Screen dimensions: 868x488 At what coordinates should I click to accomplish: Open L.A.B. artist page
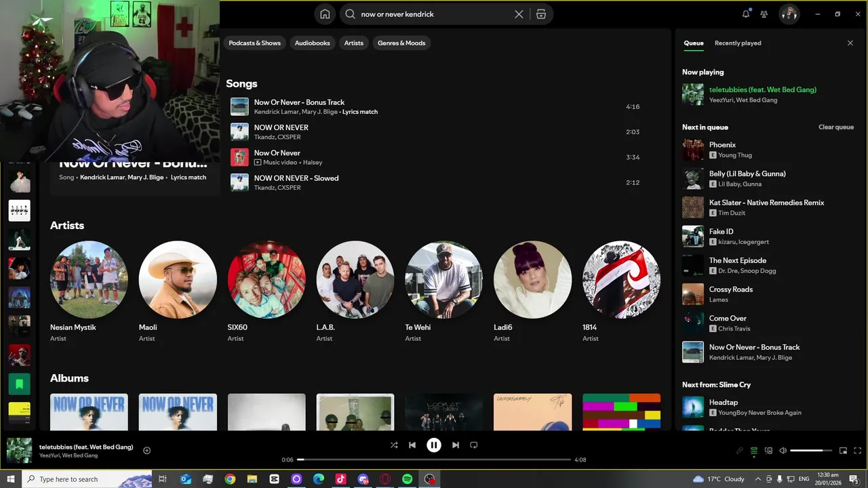355,280
